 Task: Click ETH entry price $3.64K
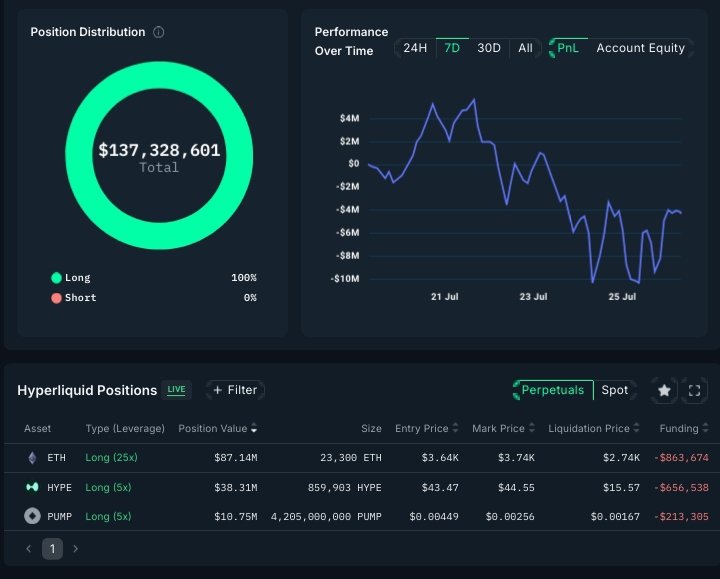coord(440,458)
